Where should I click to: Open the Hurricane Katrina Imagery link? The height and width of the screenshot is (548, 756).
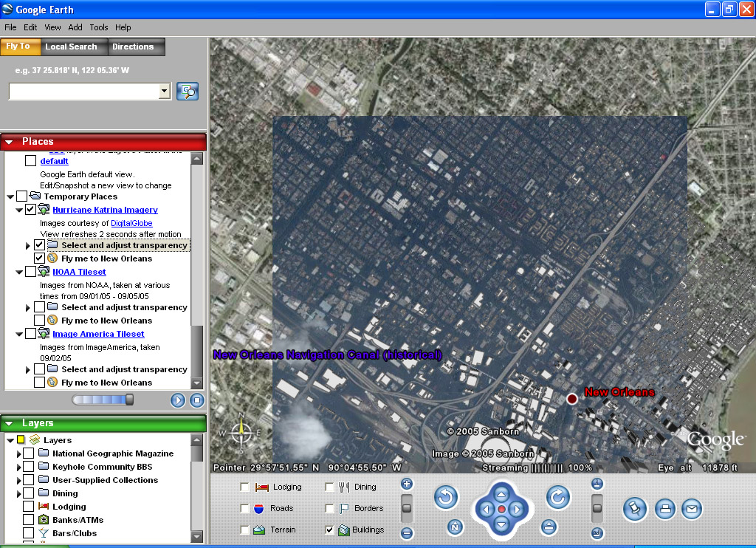point(105,210)
